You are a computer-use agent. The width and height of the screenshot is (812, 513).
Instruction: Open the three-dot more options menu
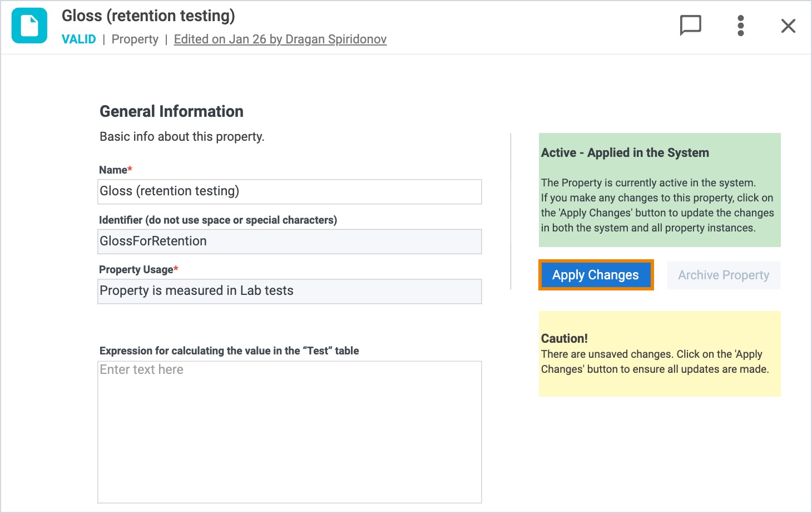(x=740, y=26)
